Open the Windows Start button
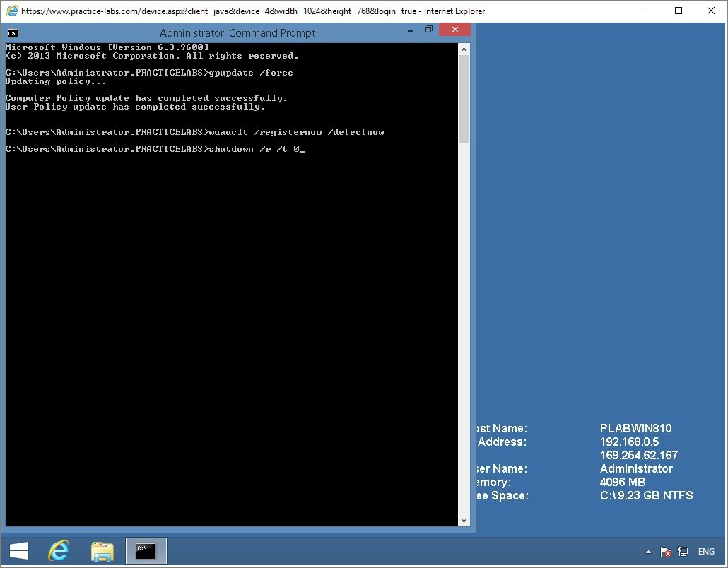The image size is (728, 568). pos(18,551)
